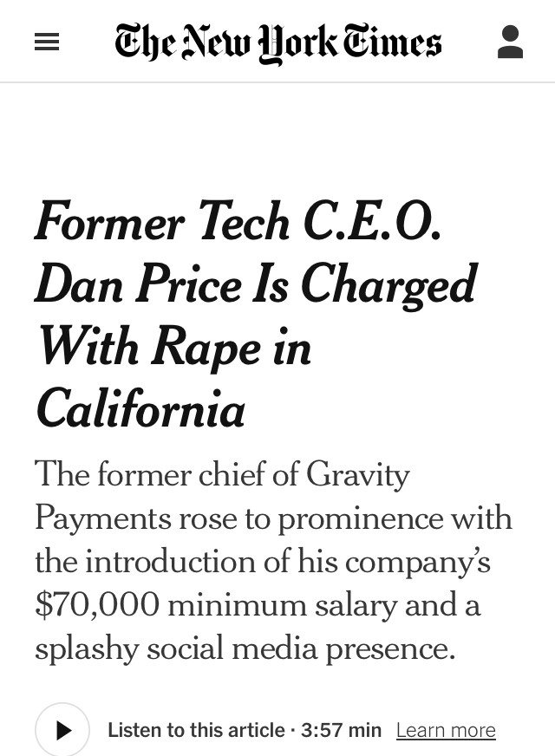
Task: Click 'splashy social media presence.' line
Action: 245,648
